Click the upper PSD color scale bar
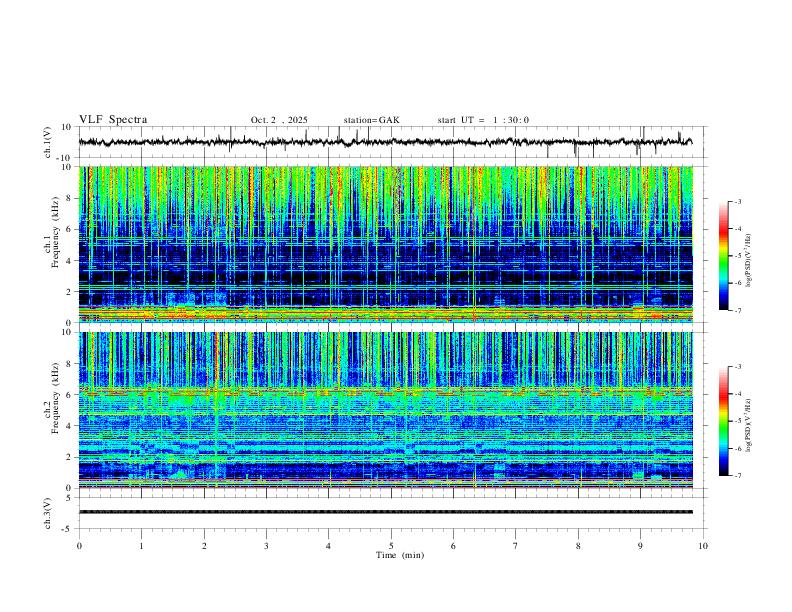This screenshot has width=792, height=612. [724, 256]
